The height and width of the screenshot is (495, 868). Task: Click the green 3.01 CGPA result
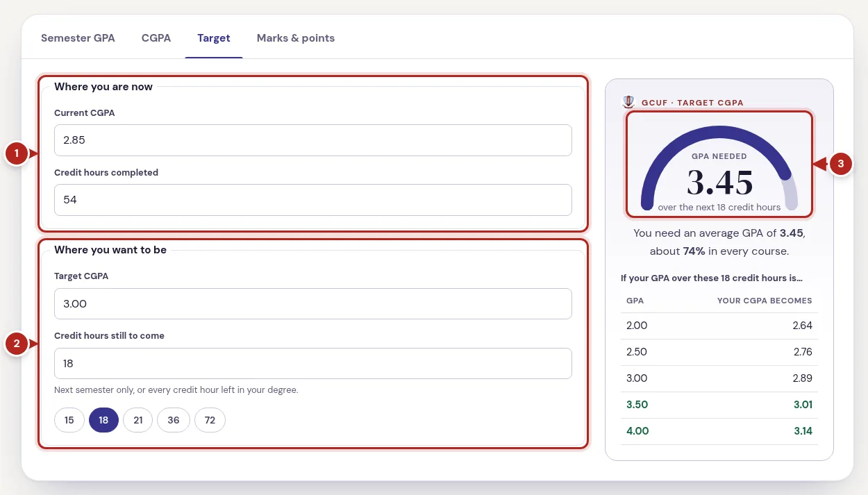tap(803, 405)
